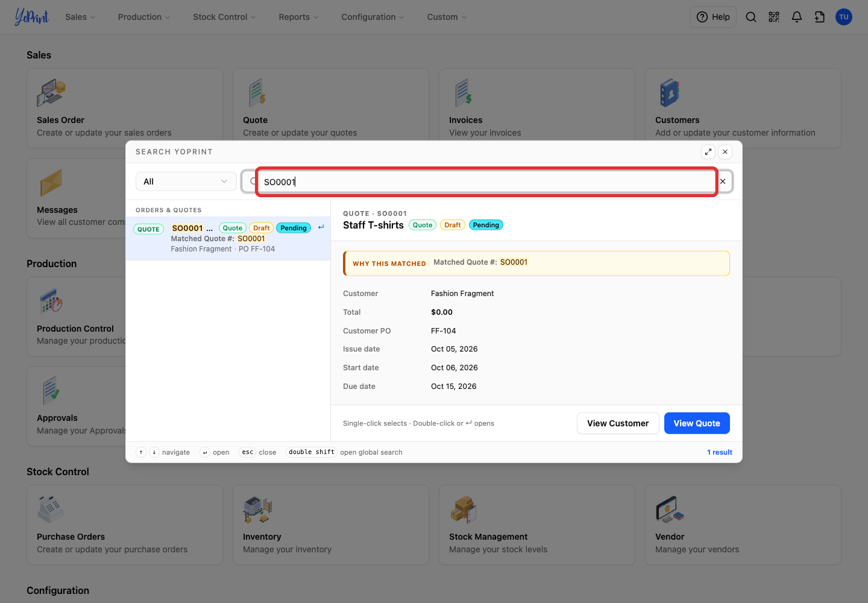Open the Purchase Orders card icon
868x603 pixels.
pyautogui.click(x=51, y=510)
